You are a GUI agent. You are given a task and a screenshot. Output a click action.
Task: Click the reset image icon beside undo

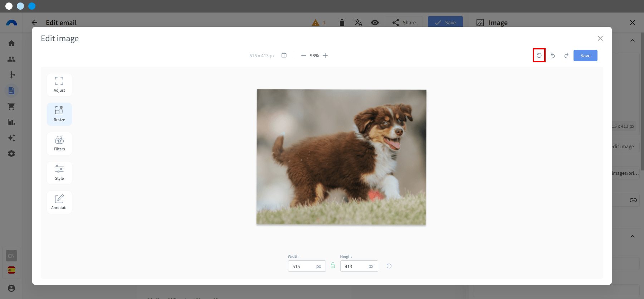(539, 56)
